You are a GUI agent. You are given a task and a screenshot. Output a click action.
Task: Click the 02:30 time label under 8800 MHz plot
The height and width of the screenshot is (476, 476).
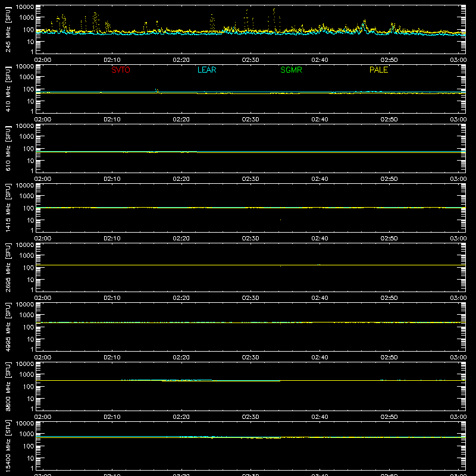pos(250,417)
